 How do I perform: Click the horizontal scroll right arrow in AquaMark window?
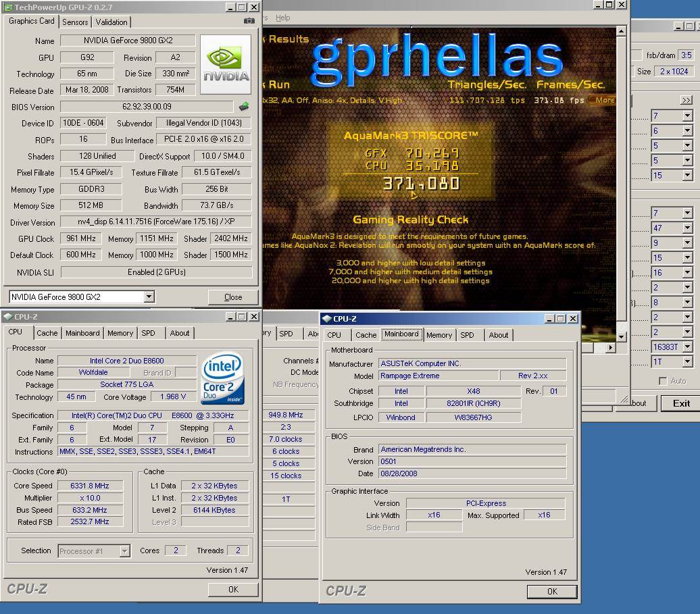click(x=610, y=347)
